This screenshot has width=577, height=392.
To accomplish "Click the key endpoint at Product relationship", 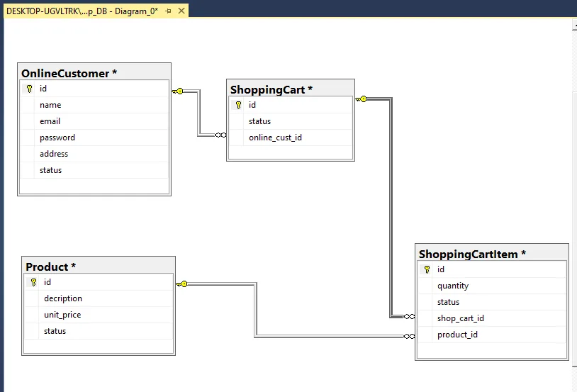I will [181, 284].
